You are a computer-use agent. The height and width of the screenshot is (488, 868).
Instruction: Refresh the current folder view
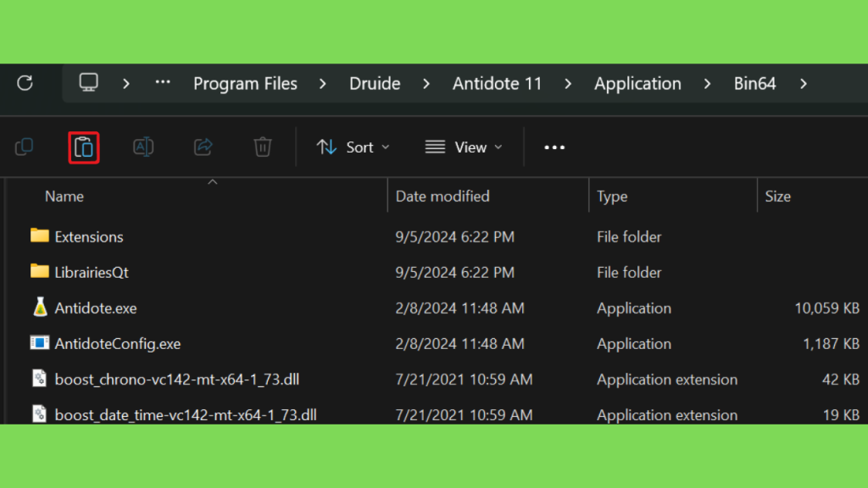25,84
